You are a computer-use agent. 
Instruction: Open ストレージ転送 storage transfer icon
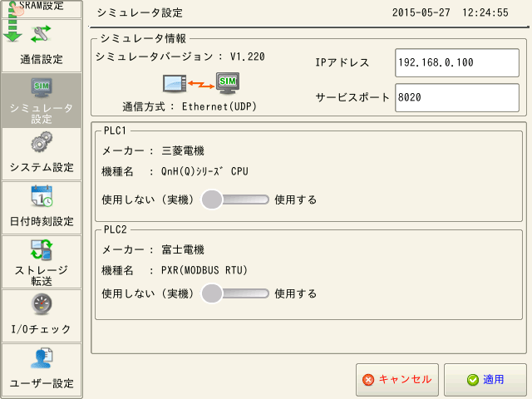tap(42, 249)
